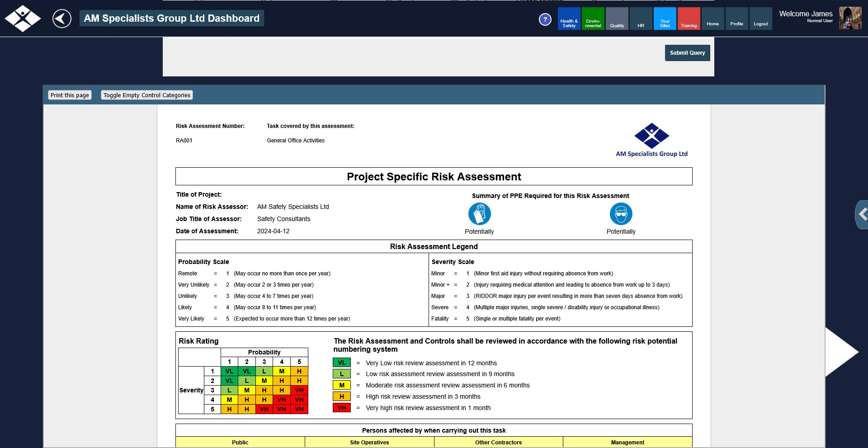Click the AM Specialists Group Ltd document logo
868x448 pixels.
point(651,140)
